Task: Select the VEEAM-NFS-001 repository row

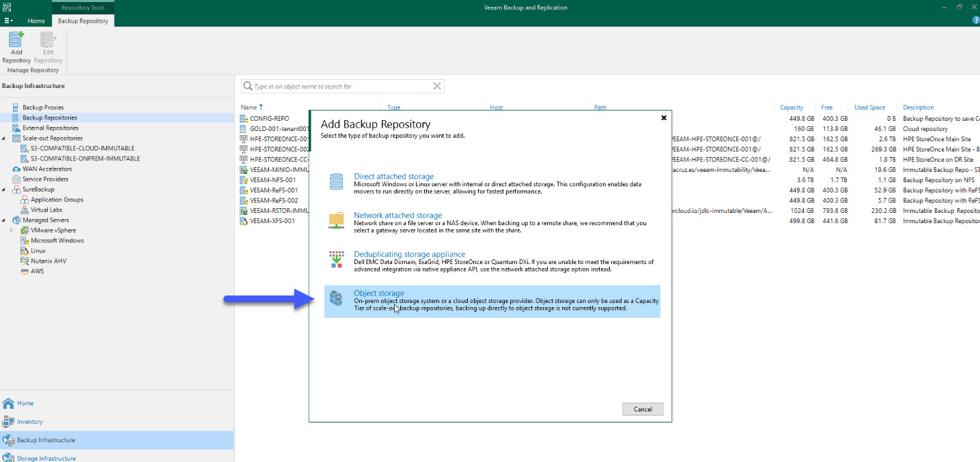Action: (x=272, y=180)
